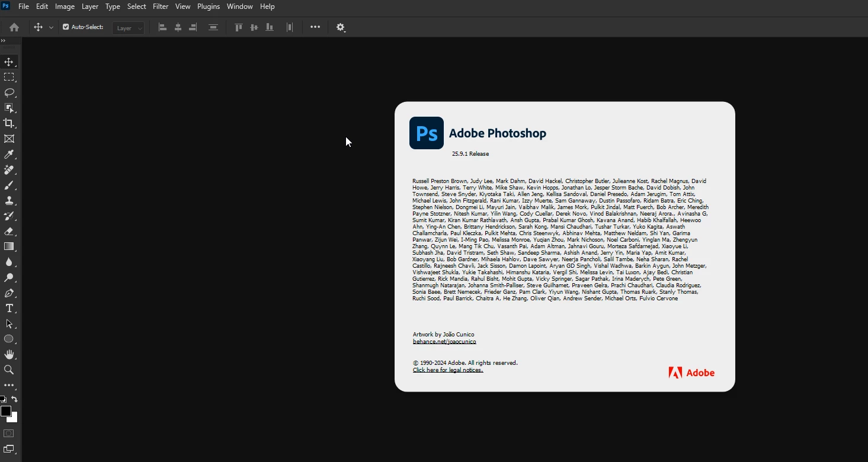Open the View menu
Image resolution: width=868 pixels, height=462 pixels.
183,7
